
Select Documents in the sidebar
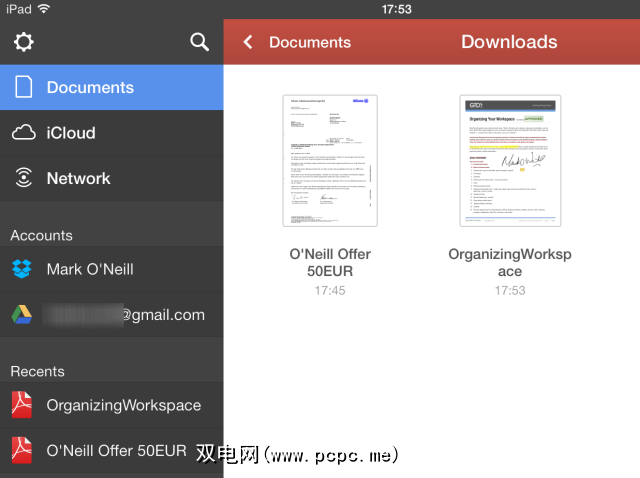click(111, 87)
